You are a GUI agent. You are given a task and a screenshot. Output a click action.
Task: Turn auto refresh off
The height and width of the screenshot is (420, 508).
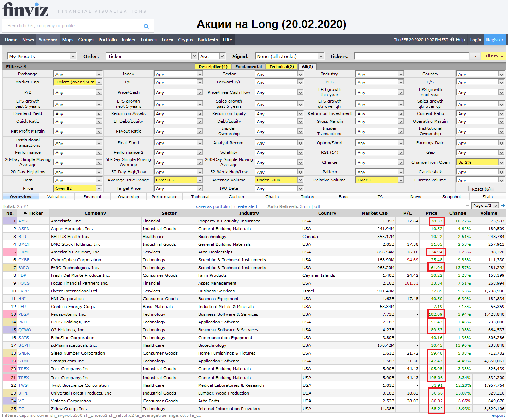point(318,206)
